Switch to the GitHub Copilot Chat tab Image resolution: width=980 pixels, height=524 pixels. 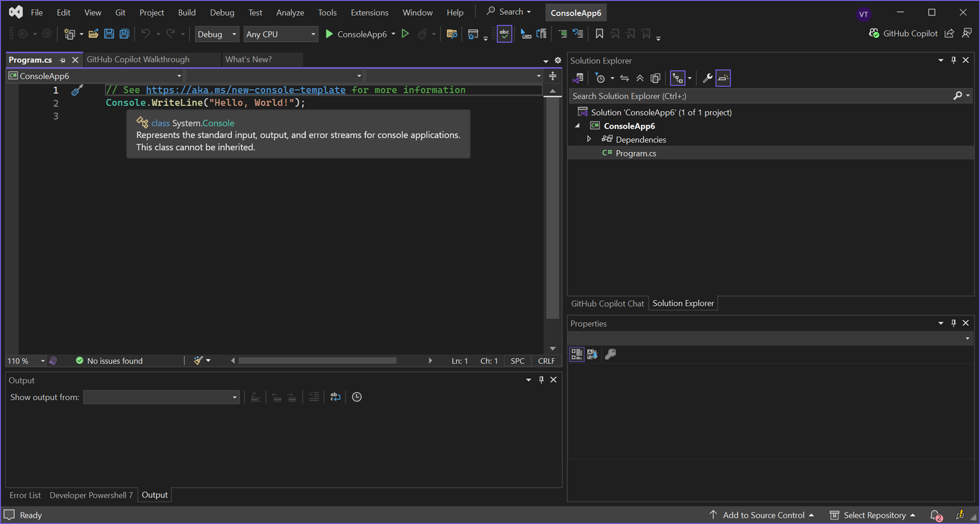607,303
